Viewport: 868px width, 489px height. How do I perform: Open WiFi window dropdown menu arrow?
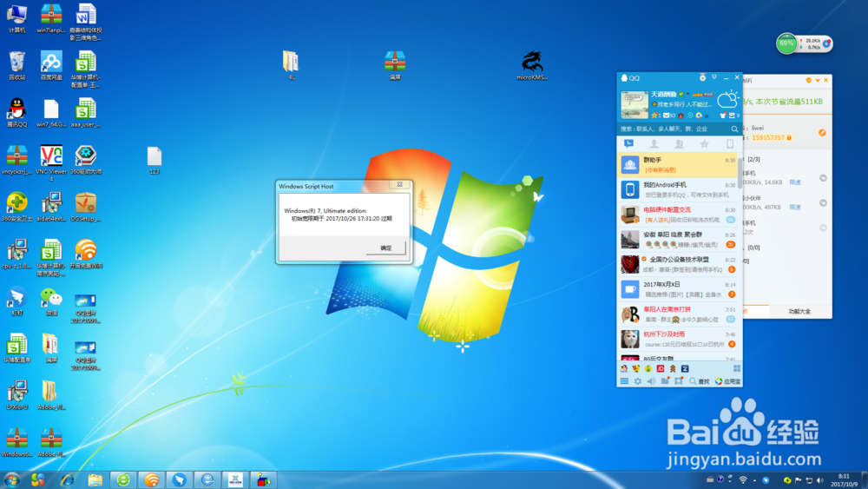[x=818, y=80]
